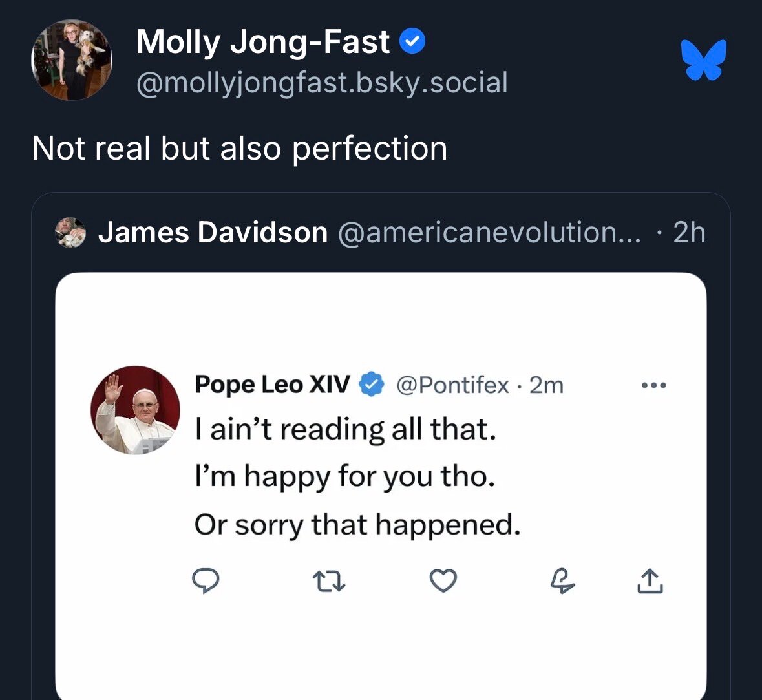Click James Davidson's small avatar
762x700 pixels.
pyautogui.click(x=70, y=233)
